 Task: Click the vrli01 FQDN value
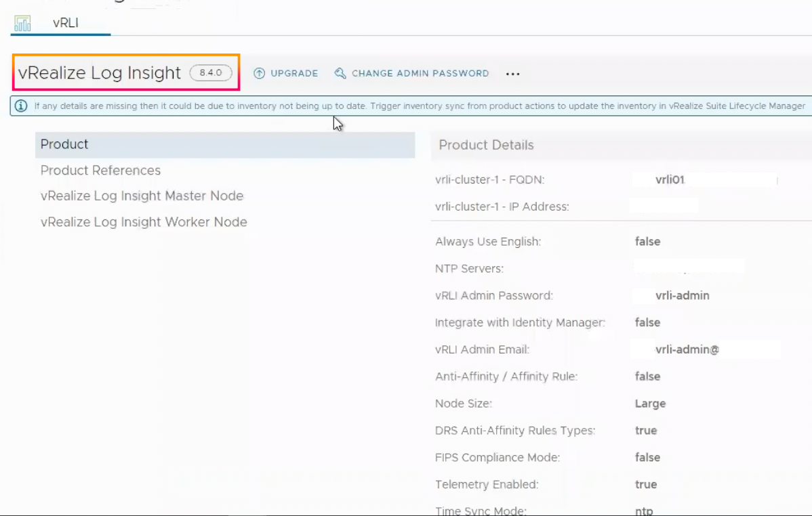coord(670,179)
